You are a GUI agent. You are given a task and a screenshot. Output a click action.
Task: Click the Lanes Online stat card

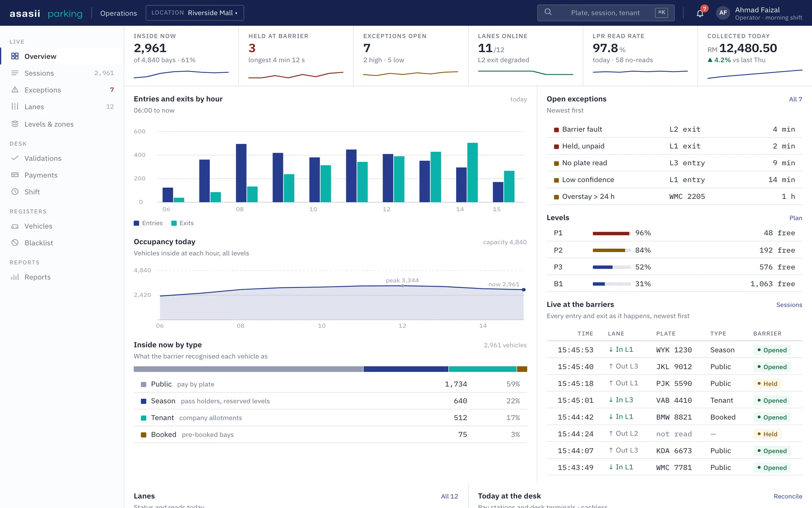click(x=525, y=56)
